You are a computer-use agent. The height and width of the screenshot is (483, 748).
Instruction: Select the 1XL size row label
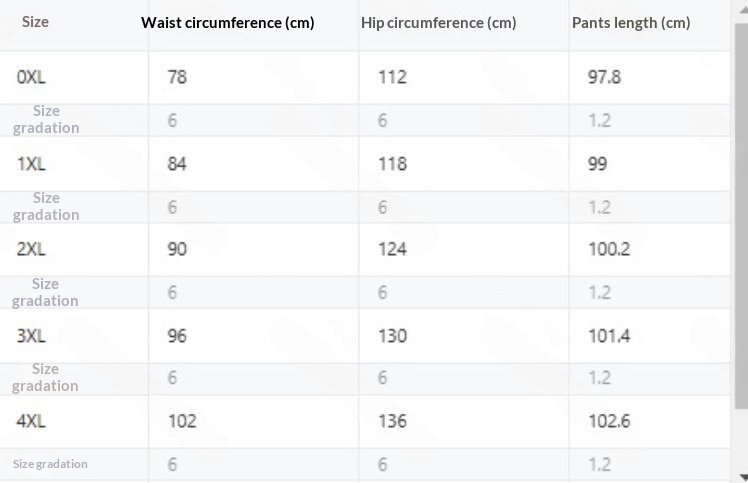coord(31,163)
